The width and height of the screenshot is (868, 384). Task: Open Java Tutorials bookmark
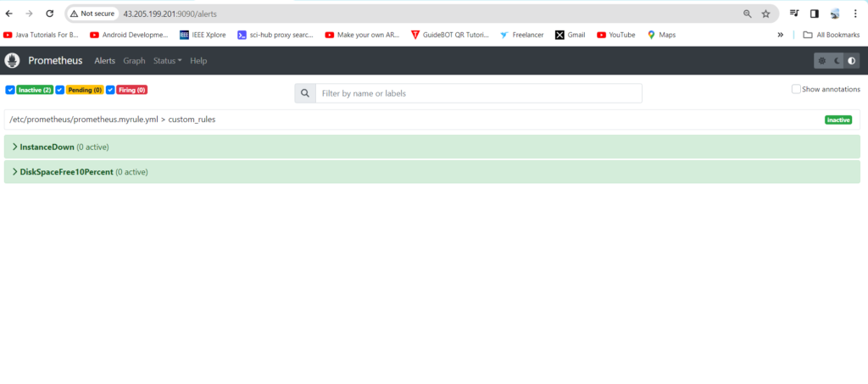pyautogui.click(x=41, y=35)
